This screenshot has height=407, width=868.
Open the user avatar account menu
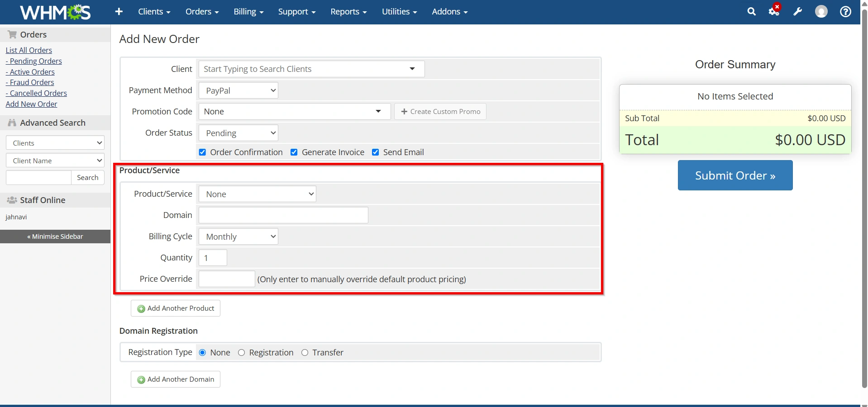click(821, 12)
